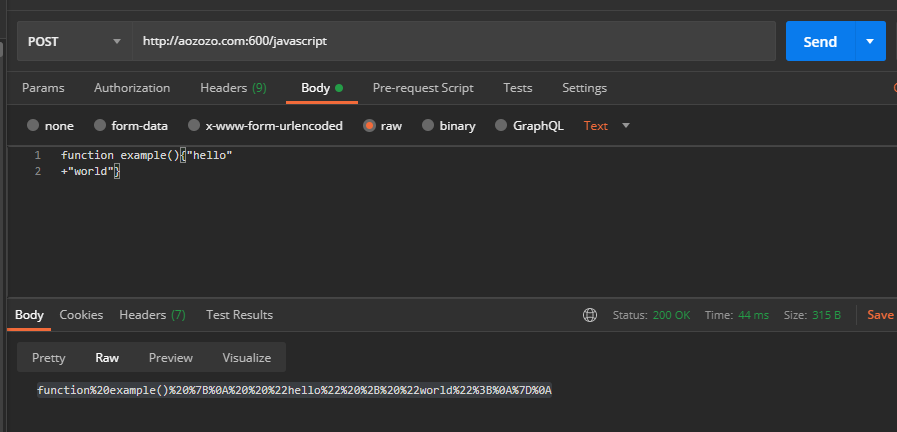897x432 pixels.
Task: Open the Headers (9) request tab
Action: pyautogui.click(x=233, y=88)
